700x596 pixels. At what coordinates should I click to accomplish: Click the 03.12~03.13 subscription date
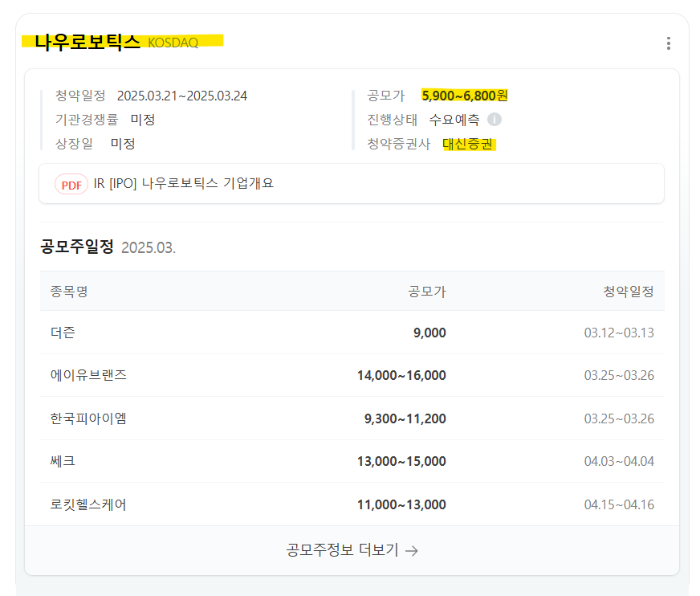click(619, 333)
